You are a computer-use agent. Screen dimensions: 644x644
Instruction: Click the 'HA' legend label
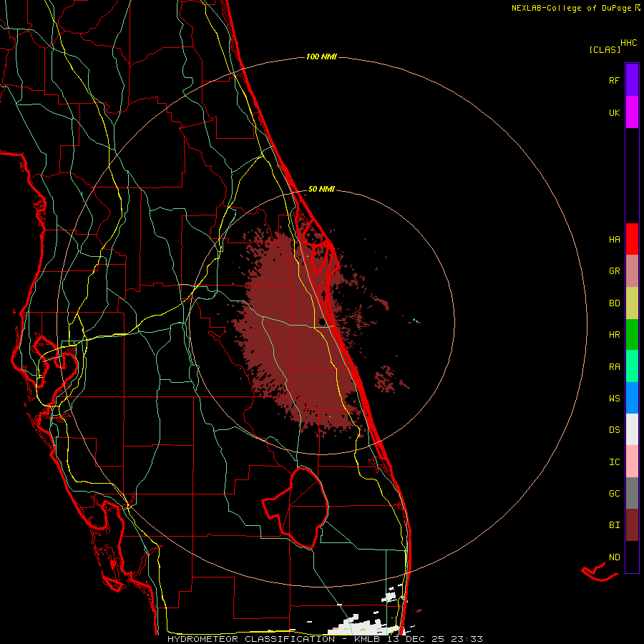[x=614, y=240]
